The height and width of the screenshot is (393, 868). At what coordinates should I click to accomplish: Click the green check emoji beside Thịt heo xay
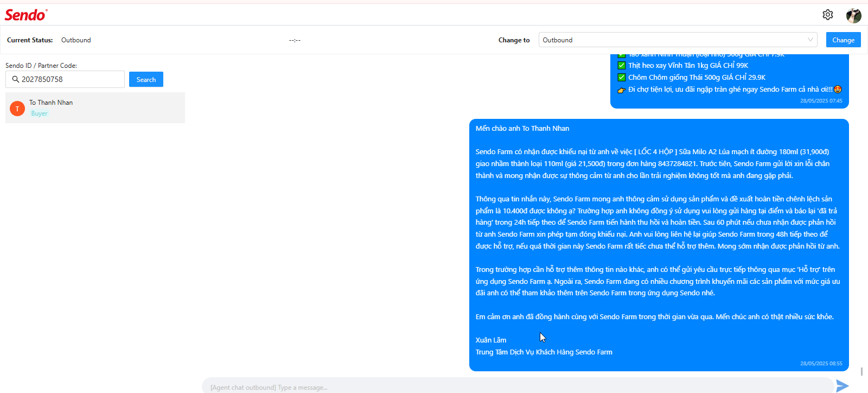(622, 66)
